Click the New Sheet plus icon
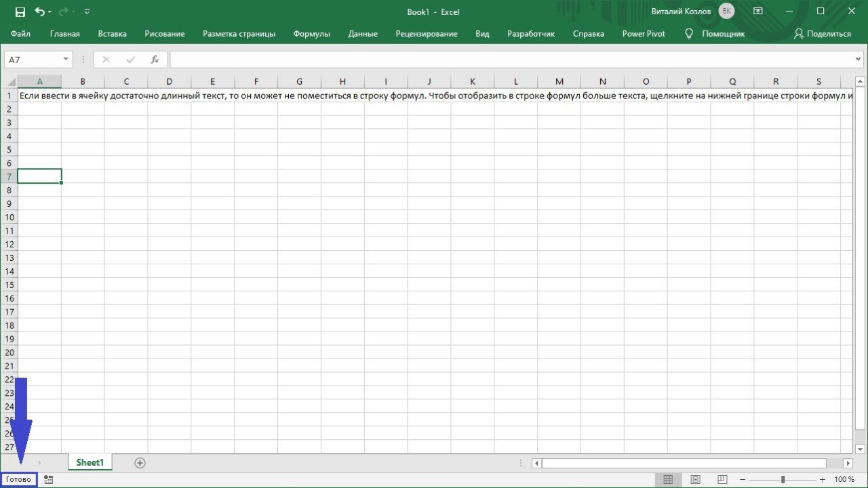868x488 pixels. coord(140,463)
